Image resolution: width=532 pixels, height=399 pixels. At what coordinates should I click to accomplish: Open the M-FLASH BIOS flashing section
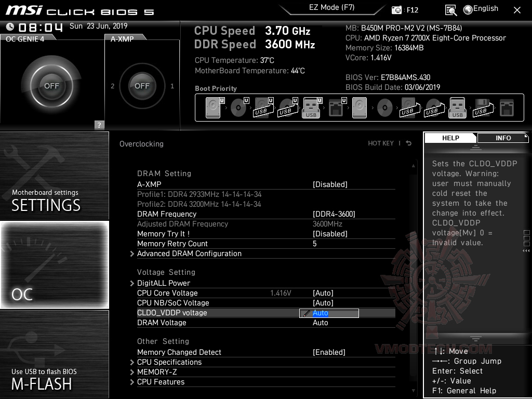[54, 354]
